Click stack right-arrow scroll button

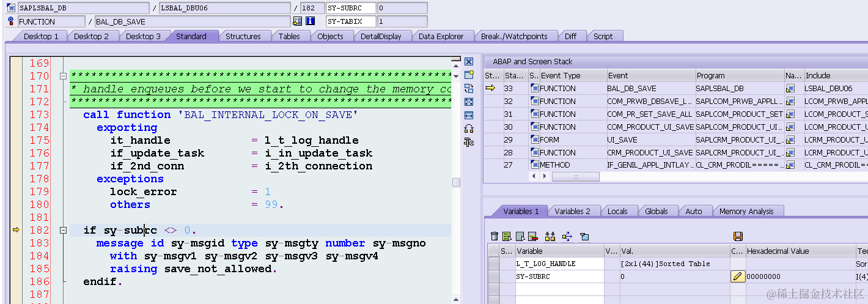[544, 176]
